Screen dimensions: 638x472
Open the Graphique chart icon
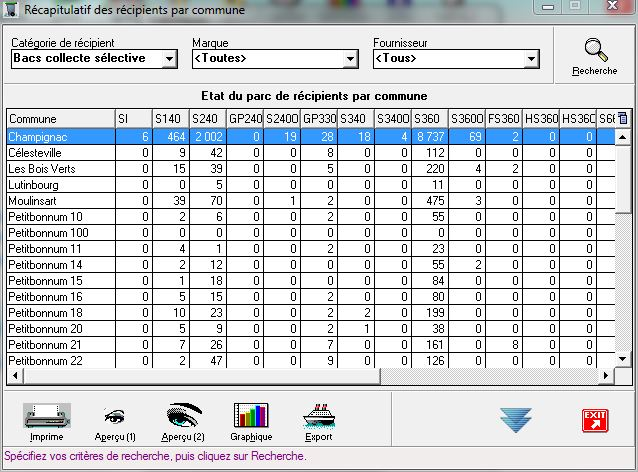point(251,417)
